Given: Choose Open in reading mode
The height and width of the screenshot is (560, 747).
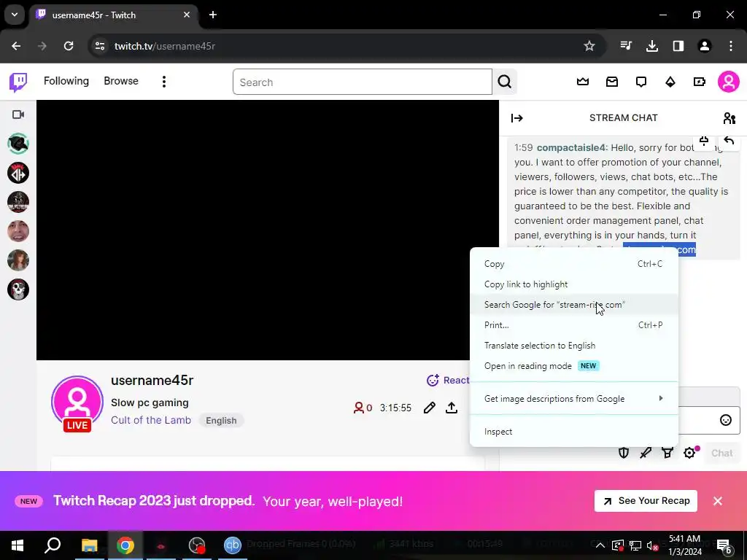Looking at the screenshot, I should click(x=573, y=366).
